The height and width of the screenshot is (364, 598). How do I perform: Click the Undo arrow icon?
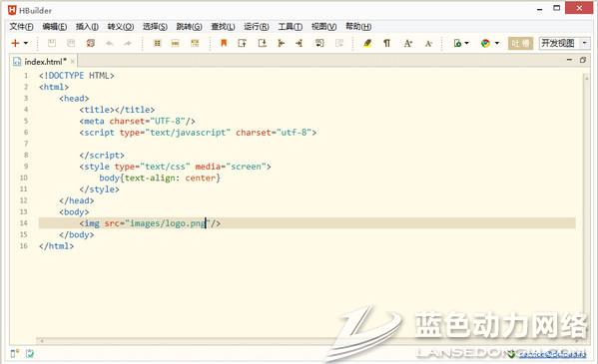110,44
